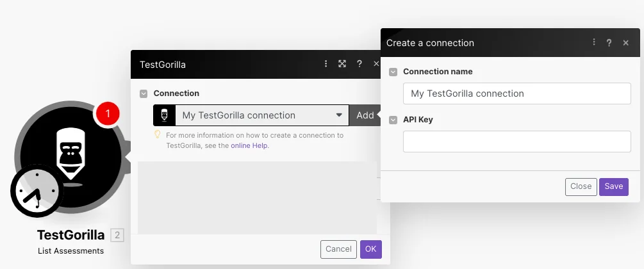Click Cancel in TestGorilla dialog

338,249
